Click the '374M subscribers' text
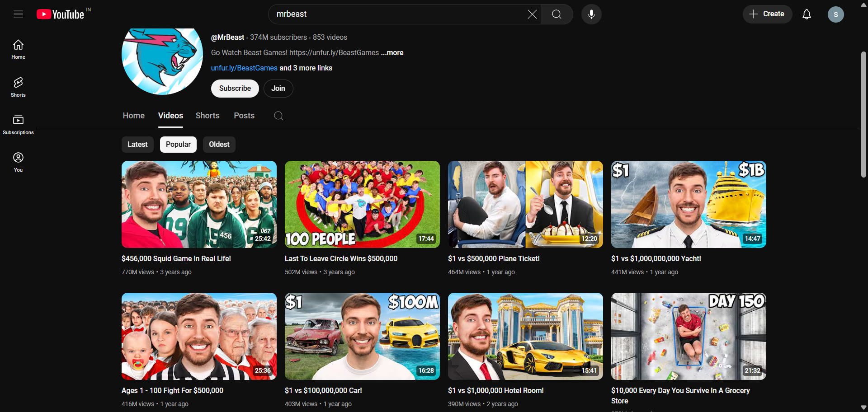The width and height of the screenshot is (868, 412). [278, 37]
